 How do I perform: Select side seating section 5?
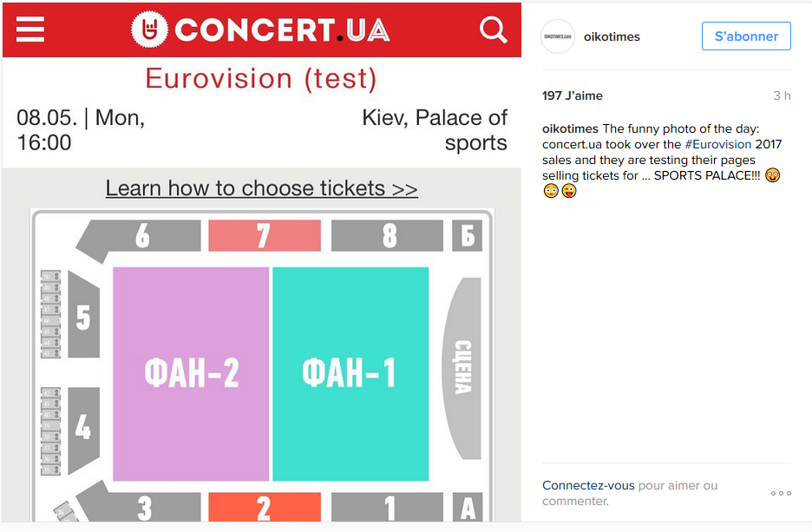(x=83, y=315)
